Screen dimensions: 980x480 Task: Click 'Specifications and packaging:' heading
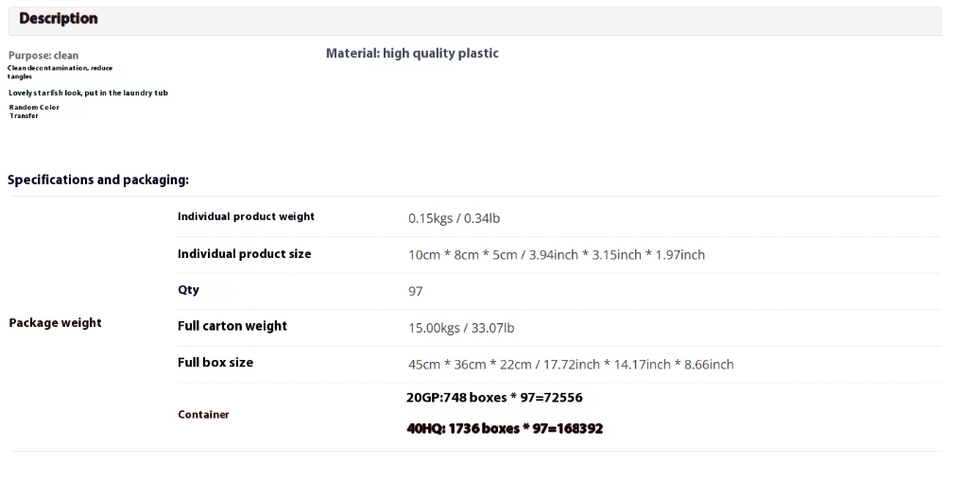coord(98,180)
